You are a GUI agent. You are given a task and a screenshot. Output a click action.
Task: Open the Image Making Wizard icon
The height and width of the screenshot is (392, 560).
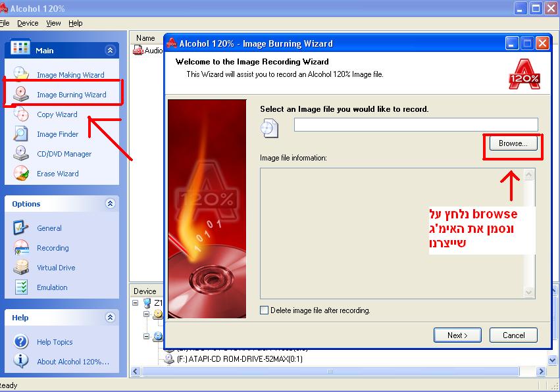click(21, 74)
